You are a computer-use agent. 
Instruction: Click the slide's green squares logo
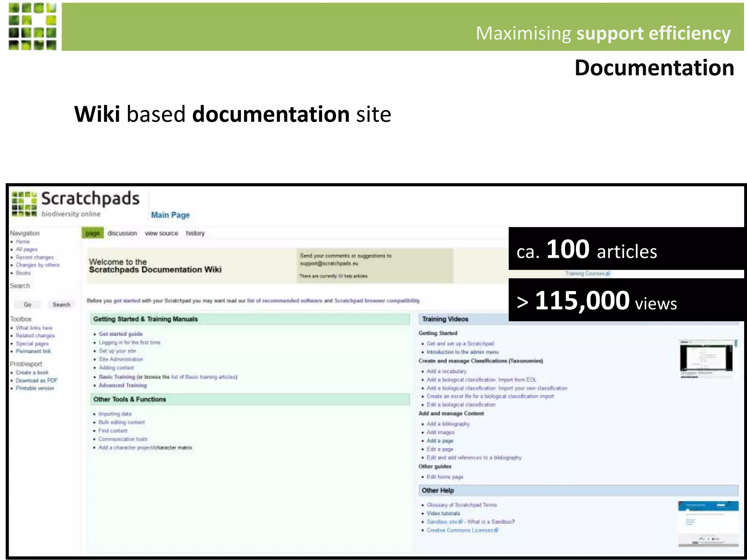click(x=32, y=26)
